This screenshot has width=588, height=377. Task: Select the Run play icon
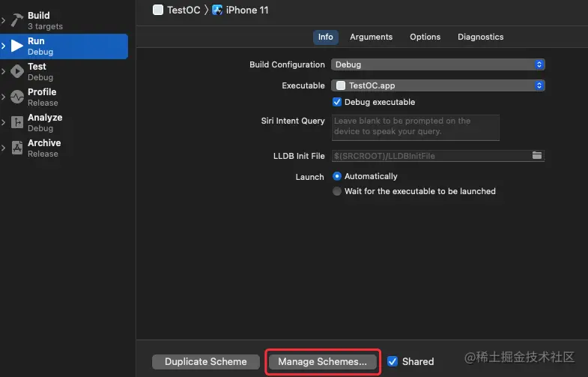17,46
